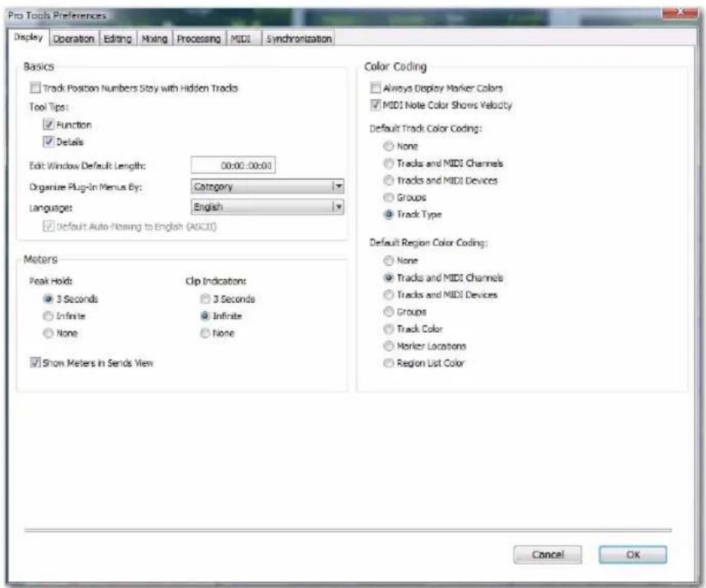This screenshot has height=588, width=706.
Task: Toggle the Details tool tips checkbox
Action: pyautogui.click(x=48, y=141)
